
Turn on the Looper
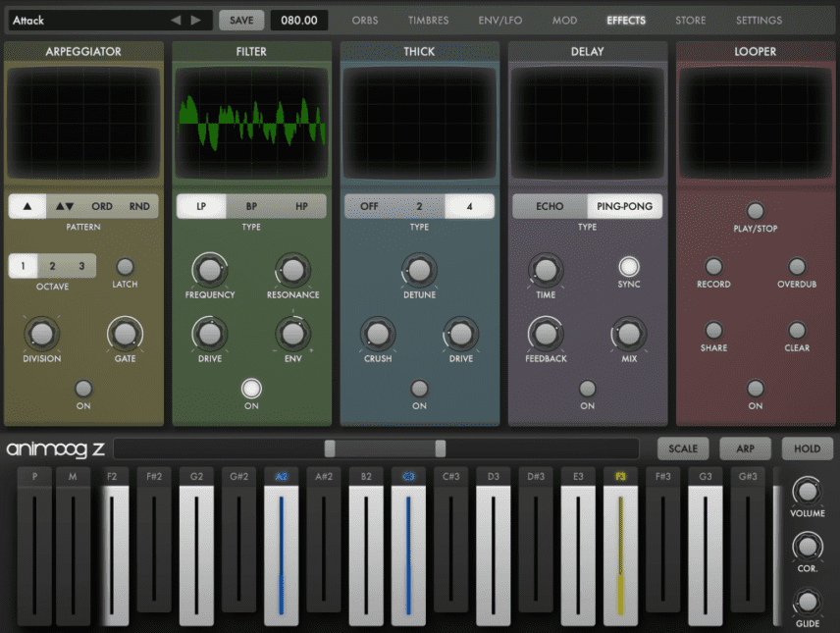tap(756, 389)
